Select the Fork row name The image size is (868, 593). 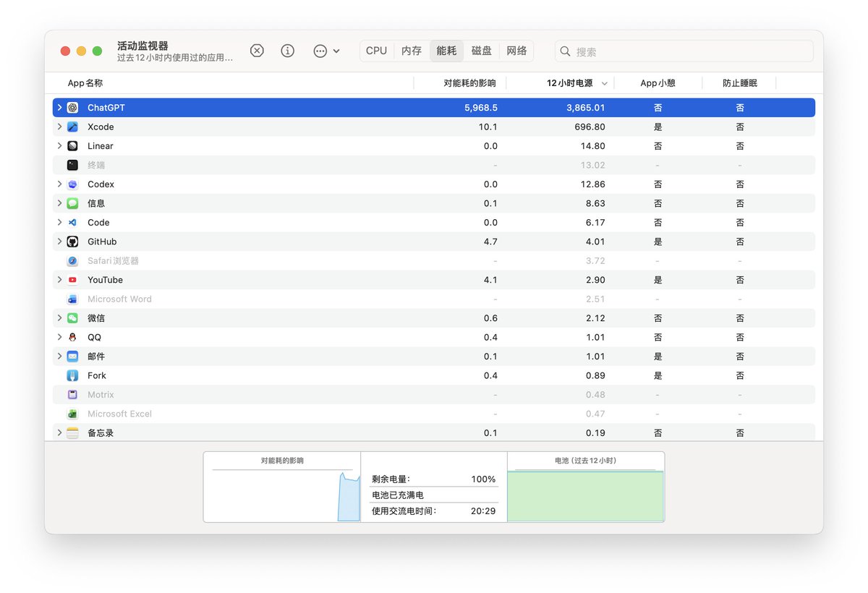pos(97,376)
